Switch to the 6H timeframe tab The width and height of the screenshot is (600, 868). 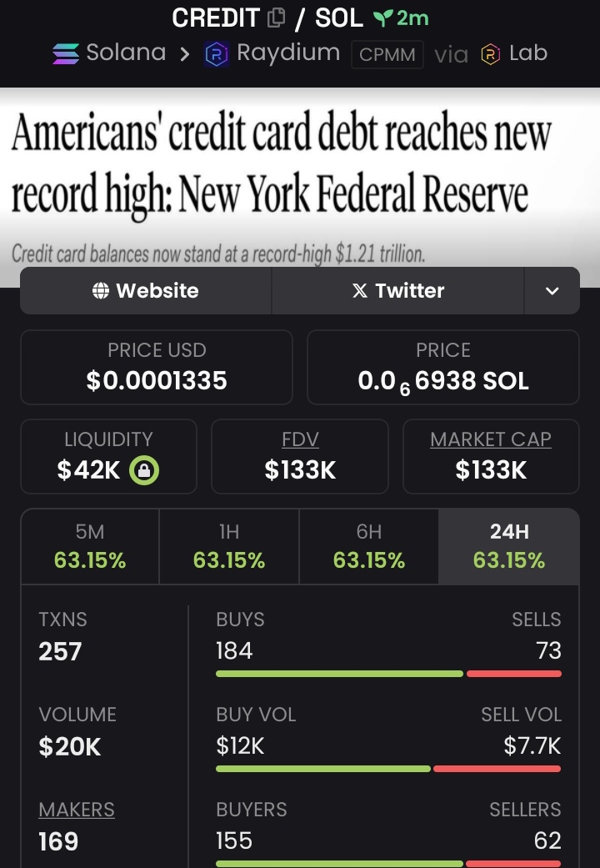coord(368,546)
